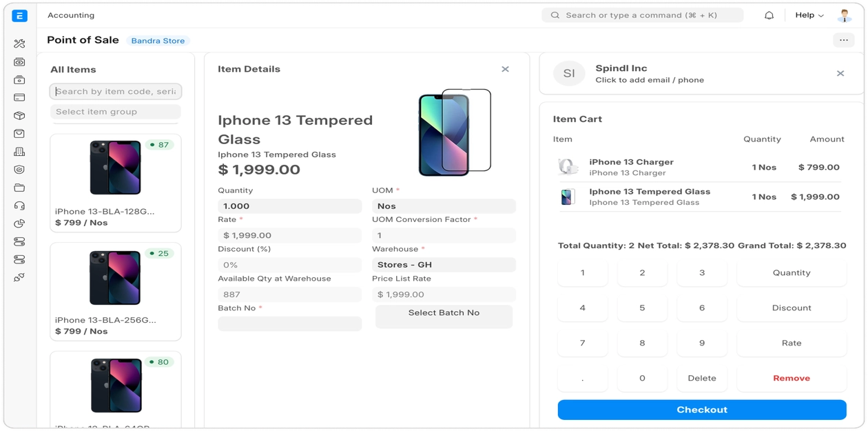
Task: Click the building icon in sidebar
Action: (19, 152)
